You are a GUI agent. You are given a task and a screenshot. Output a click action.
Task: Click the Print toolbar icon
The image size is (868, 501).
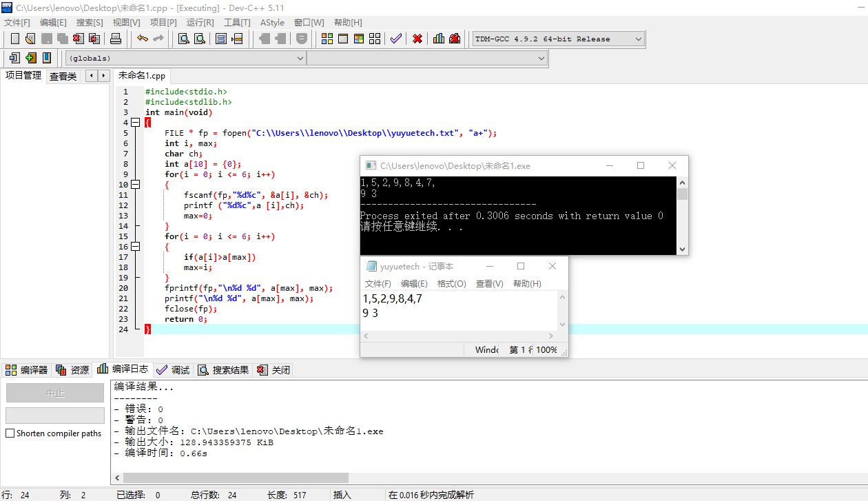(116, 39)
